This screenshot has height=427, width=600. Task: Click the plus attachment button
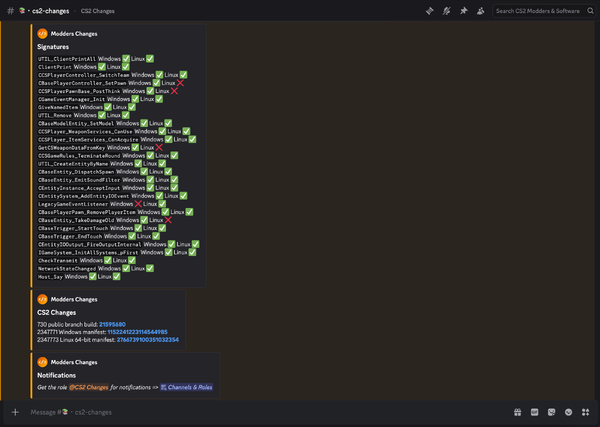click(x=15, y=412)
